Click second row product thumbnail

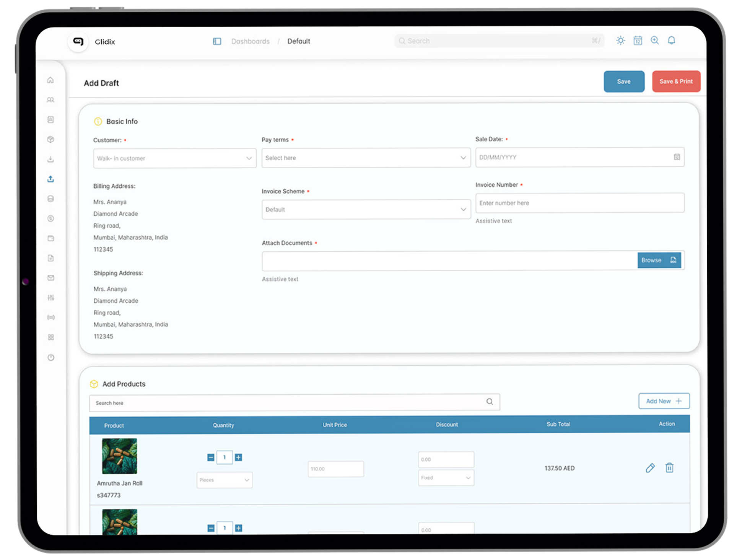119,522
